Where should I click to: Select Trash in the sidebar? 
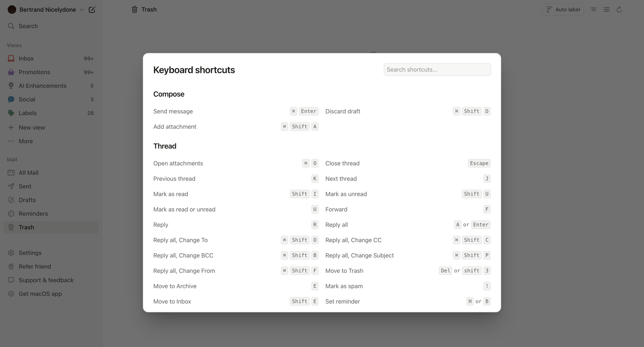(x=51, y=227)
